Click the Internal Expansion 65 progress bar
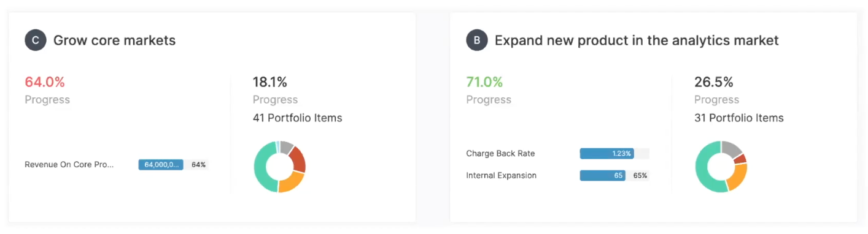Image resolution: width=868 pixels, height=234 pixels. (x=614, y=176)
